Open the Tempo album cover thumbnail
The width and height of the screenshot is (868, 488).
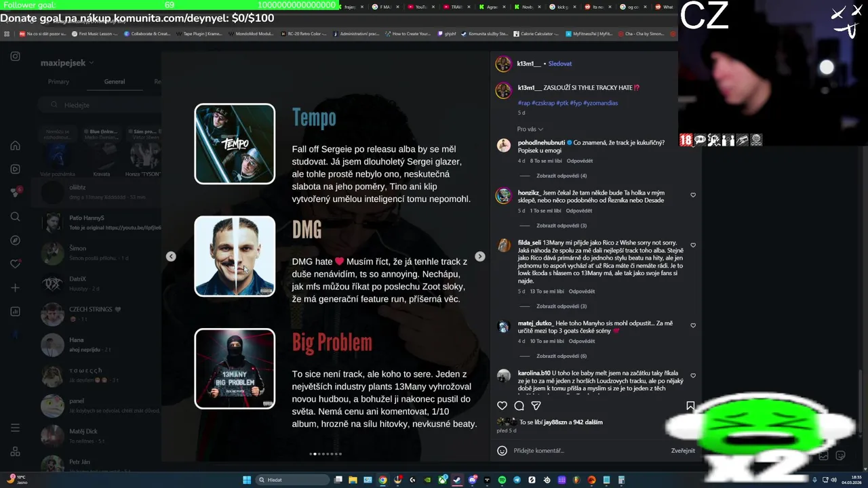[235, 144]
